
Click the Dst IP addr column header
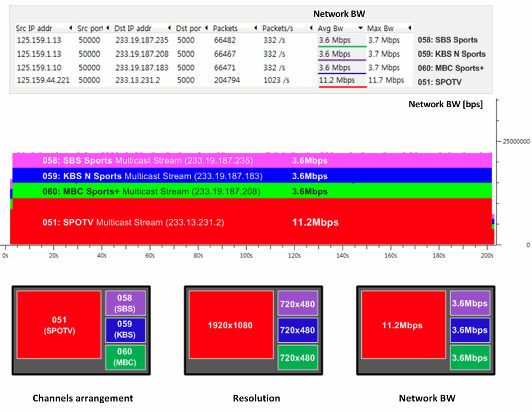[143, 28]
